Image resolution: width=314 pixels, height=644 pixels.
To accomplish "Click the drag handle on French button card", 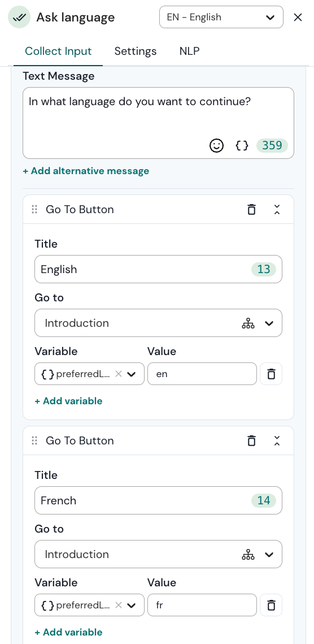I will (34, 440).
